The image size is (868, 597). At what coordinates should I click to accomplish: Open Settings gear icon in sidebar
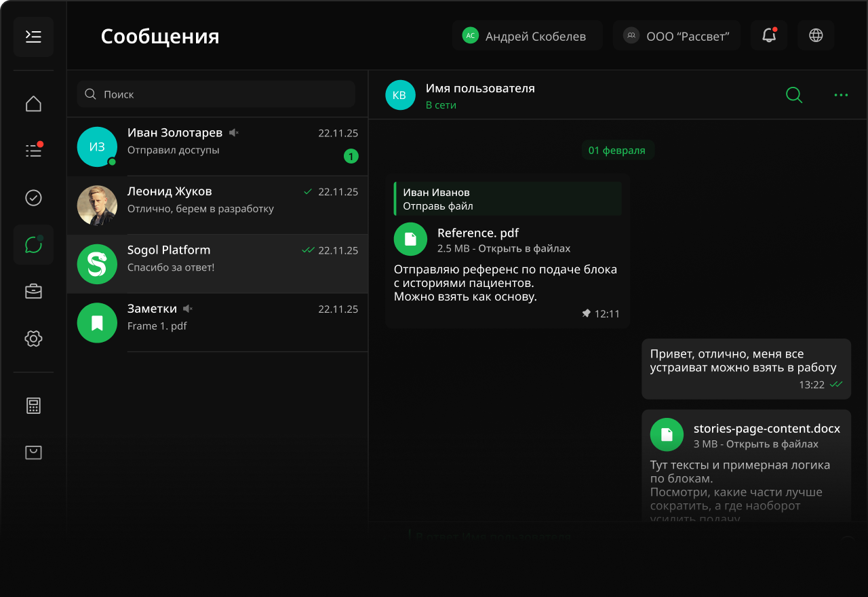pos(33,339)
